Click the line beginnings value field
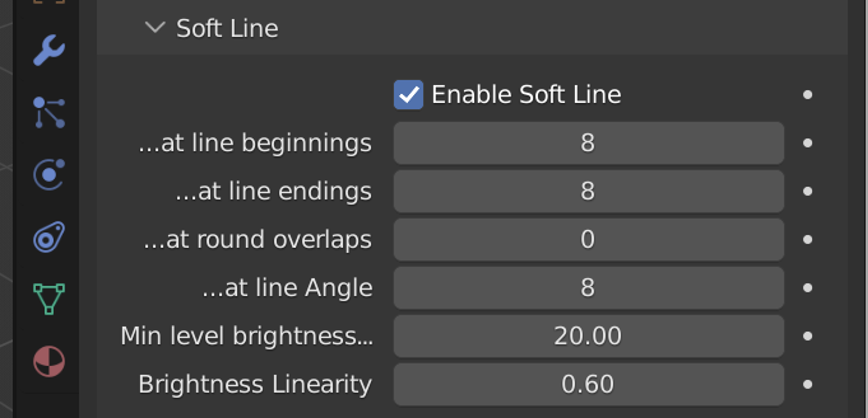Image resolution: width=868 pixels, height=418 pixels. 587,143
